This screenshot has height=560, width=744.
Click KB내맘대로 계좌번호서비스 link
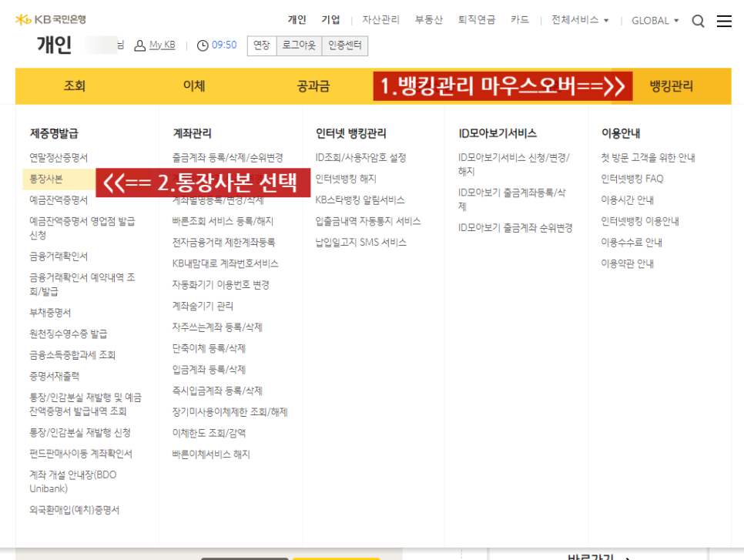coord(225,263)
